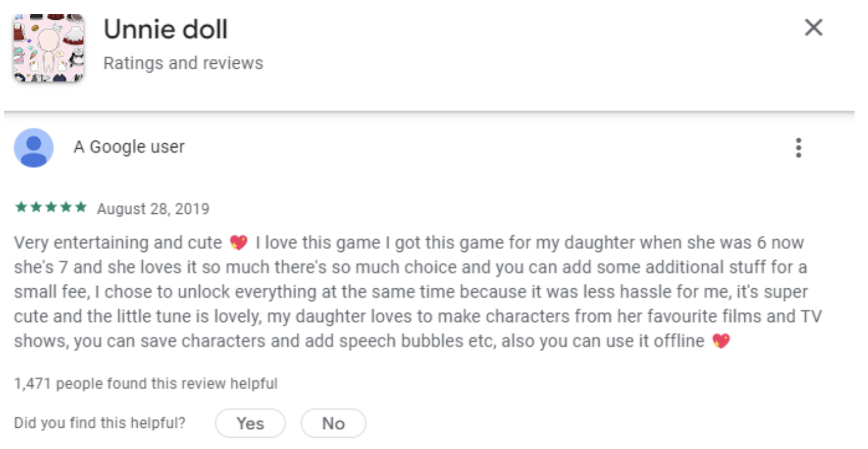Image resolution: width=868 pixels, height=449 pixels.
Task: Click the Unnie doll app icon thumbnail
Action: [x=49, y=48]
